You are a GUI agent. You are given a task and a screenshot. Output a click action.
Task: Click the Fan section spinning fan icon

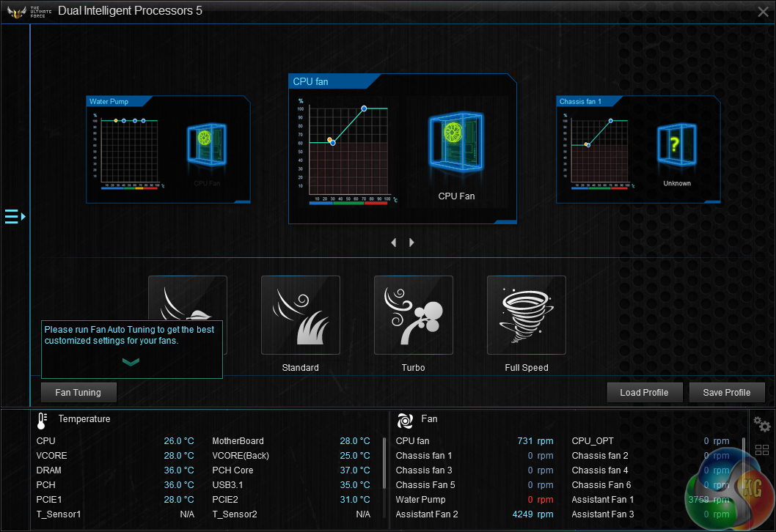click(x=405, y=421)
